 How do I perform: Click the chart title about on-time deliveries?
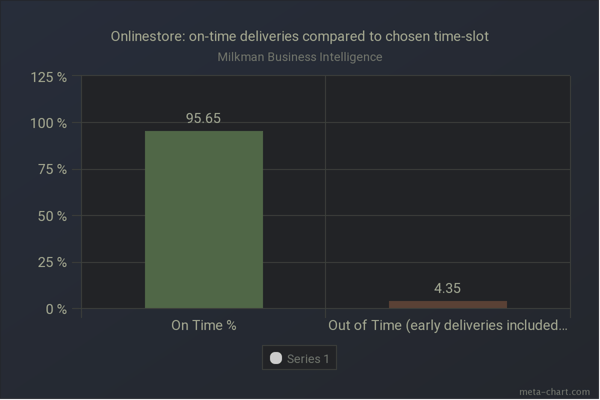300,36
